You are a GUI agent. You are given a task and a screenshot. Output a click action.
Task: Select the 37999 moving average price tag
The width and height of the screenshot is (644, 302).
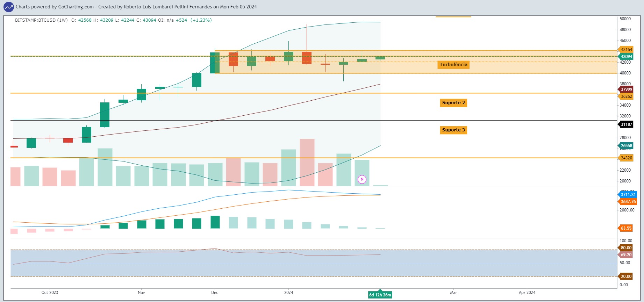click(626, 89)
